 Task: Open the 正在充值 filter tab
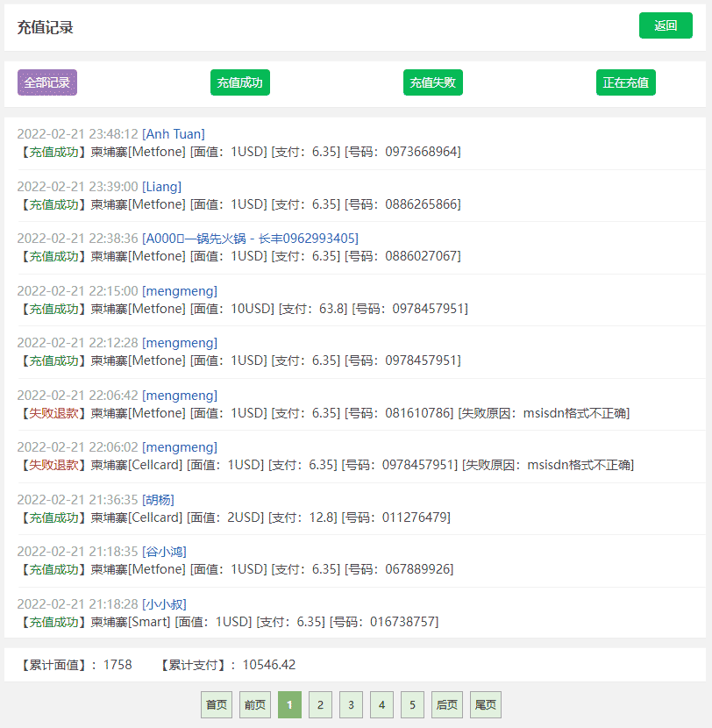(x=626, y=82)
